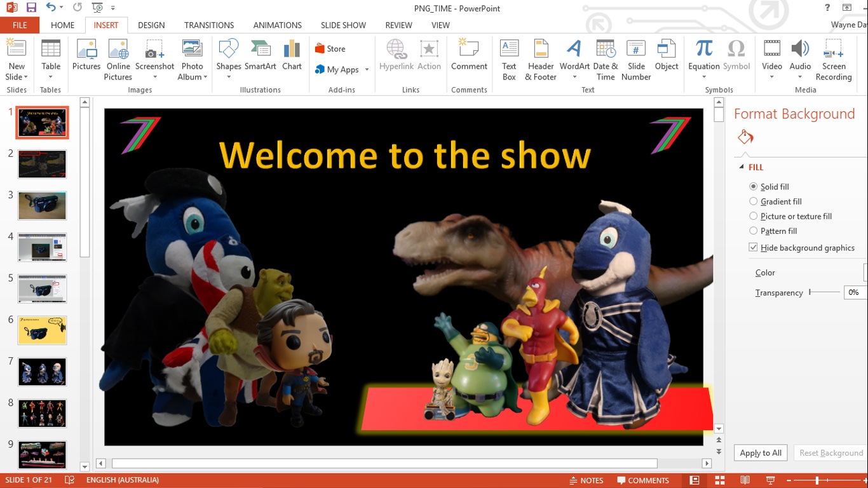
Task: Toggle COMMENTS pane in status bar
Action: coord(643,480)
